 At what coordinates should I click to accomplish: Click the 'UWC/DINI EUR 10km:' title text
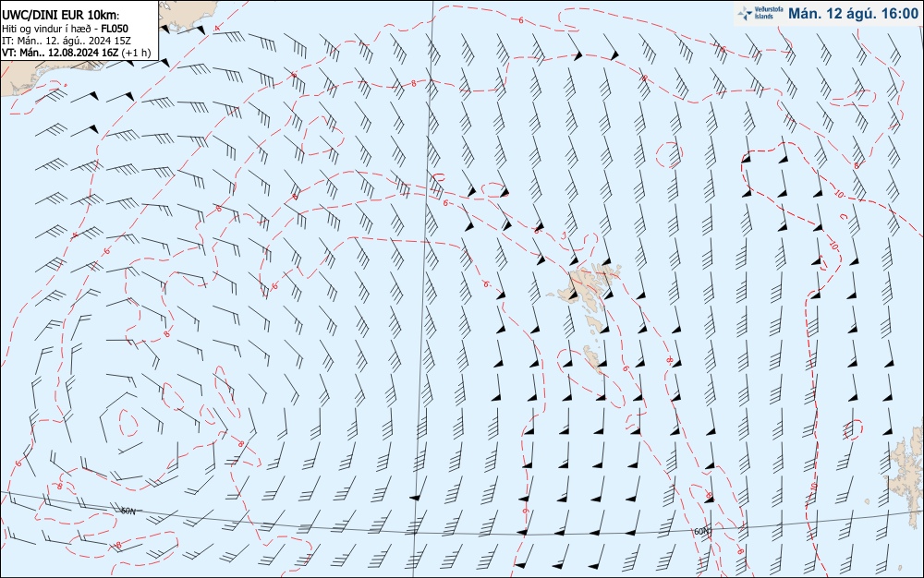click(x=61, y=17)
